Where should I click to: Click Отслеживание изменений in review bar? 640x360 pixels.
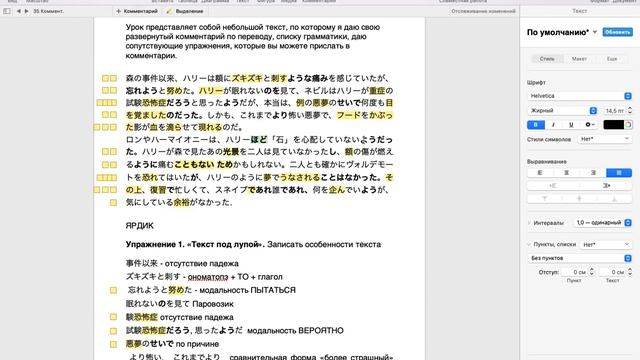click(483, 11)
